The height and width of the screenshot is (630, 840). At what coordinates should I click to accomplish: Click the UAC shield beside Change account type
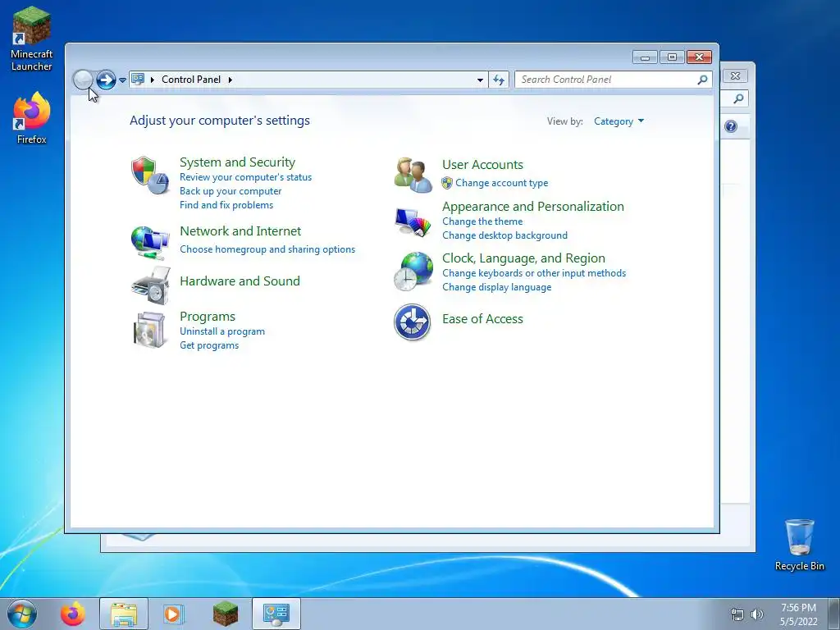pos(447,183)
